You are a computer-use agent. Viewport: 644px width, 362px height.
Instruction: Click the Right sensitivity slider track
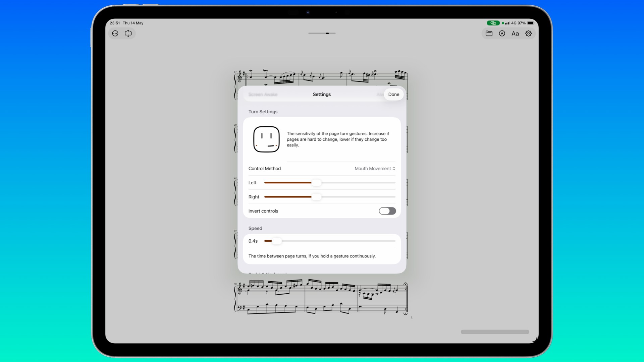pos(330,197)
